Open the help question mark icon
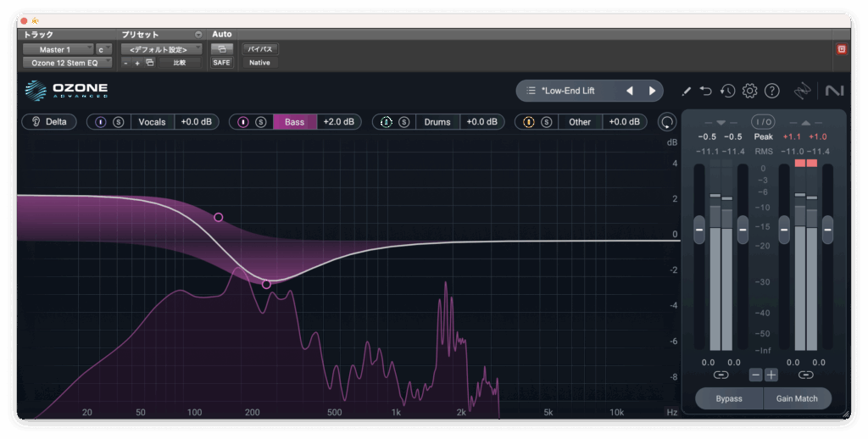Screen dimensions: 868x439 (x=771, y=91)
